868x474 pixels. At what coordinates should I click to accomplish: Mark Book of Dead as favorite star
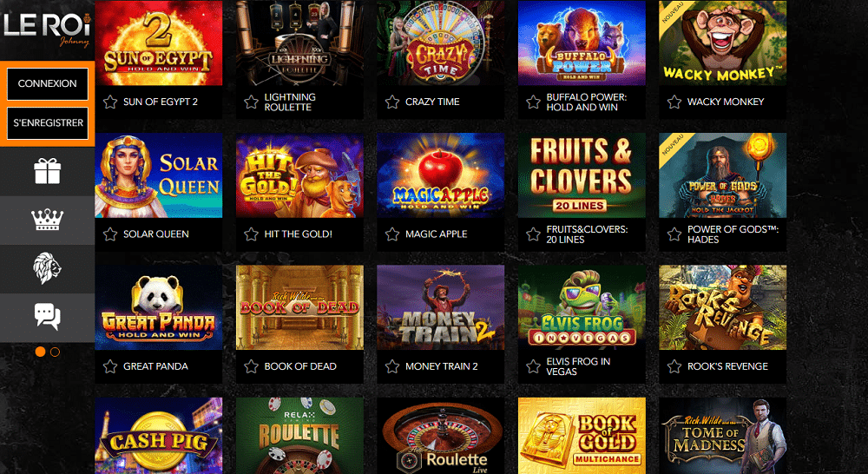coord(252,366)
